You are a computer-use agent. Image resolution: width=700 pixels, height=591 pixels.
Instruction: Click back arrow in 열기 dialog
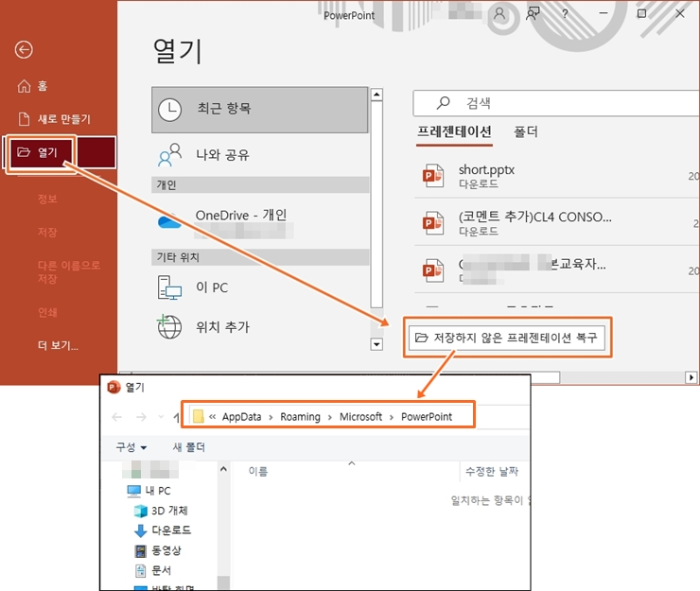click(117, 417)
